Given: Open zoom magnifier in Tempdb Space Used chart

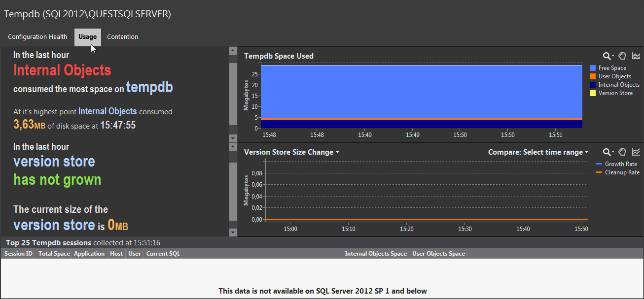Looking at the screenshot, I should coord(609,56).
